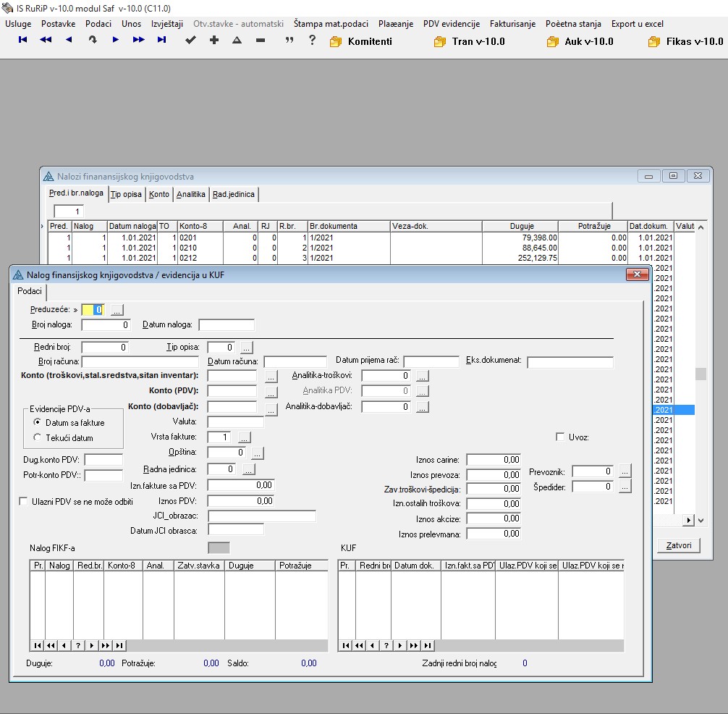Click the Zatvori button
This screenshot has width=728, height=714.
pyautogui.click(x=678, y=545)
